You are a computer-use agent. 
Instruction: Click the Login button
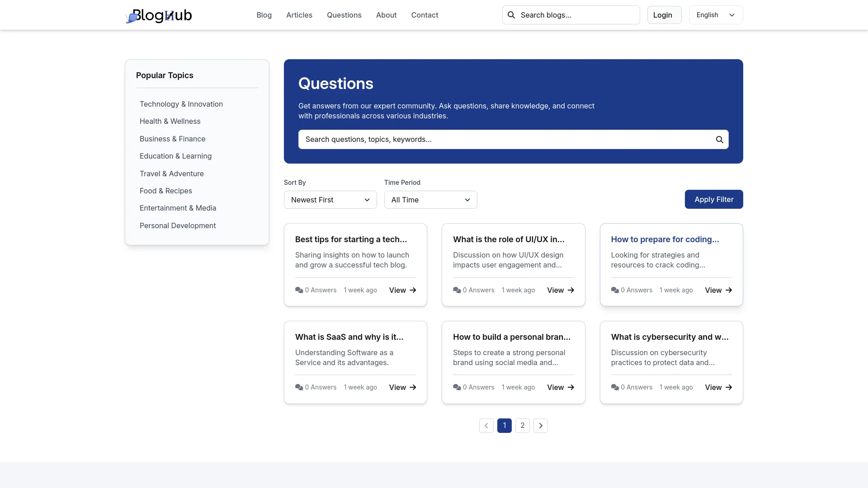point(664,15)
